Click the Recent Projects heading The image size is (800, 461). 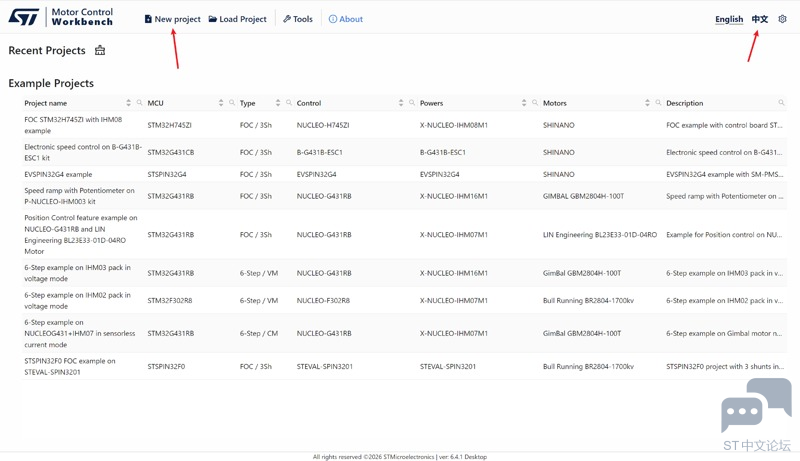tap(47, 50)
